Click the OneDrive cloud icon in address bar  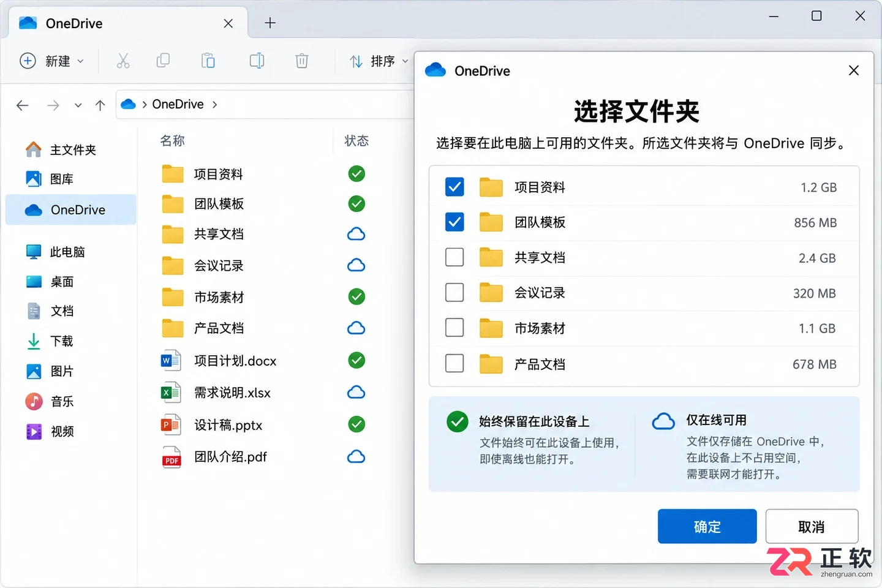point(128,104)
